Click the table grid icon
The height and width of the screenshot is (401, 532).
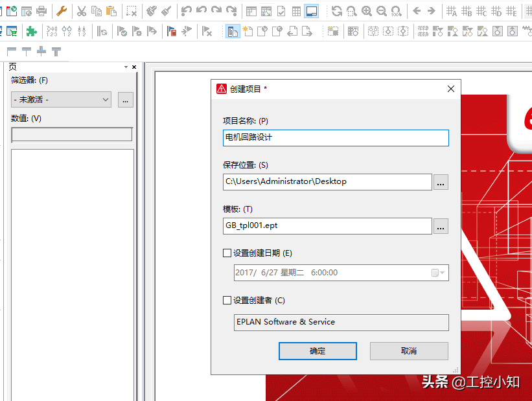pos(296,11)
